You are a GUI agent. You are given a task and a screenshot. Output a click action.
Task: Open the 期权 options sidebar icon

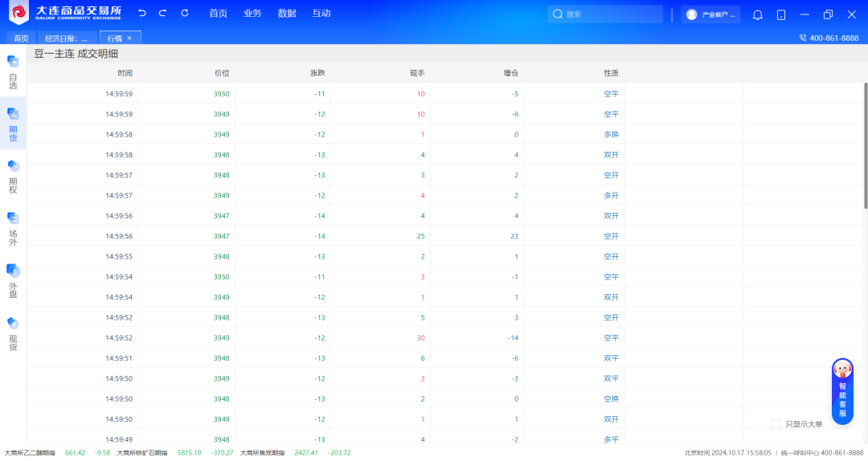click(x=13, y=175)
